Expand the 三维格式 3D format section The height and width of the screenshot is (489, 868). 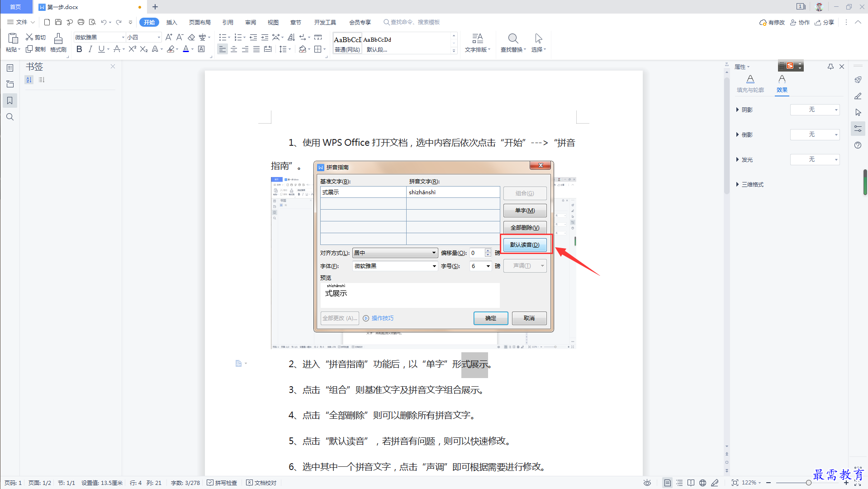(x=750, y=184)
